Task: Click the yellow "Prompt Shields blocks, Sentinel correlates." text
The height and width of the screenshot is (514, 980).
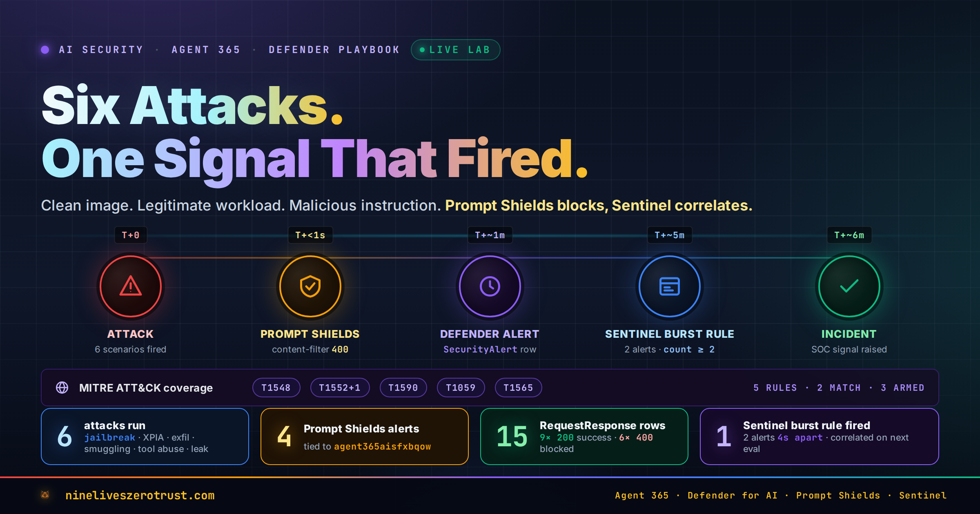Action: tap(599, 205)
